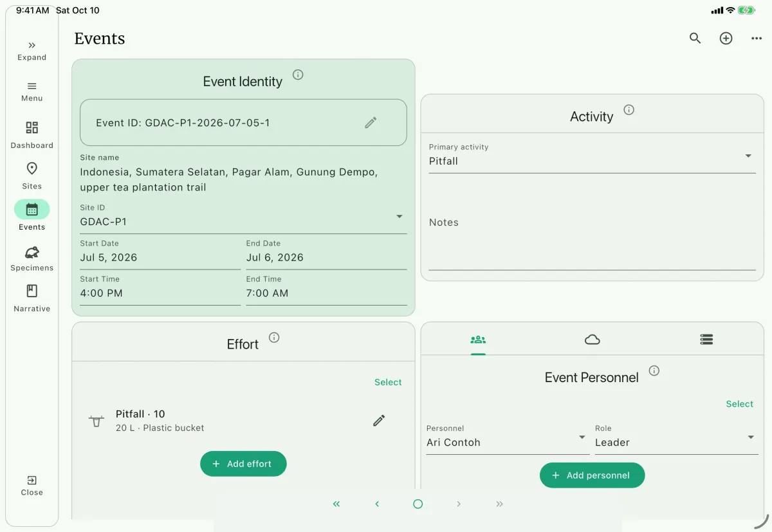Viewport: 772px width, 532px height.
Task: Go to the previous event record
Action: [377, 504]
